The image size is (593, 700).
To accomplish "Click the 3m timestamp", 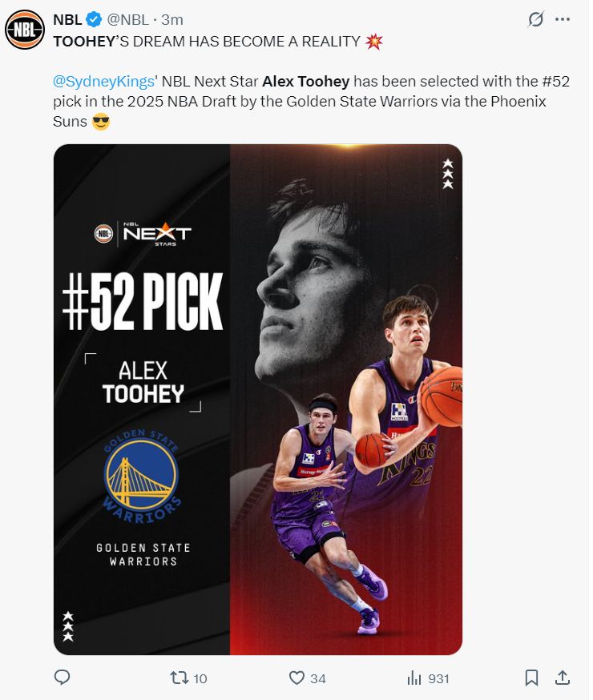I will 172,20.
